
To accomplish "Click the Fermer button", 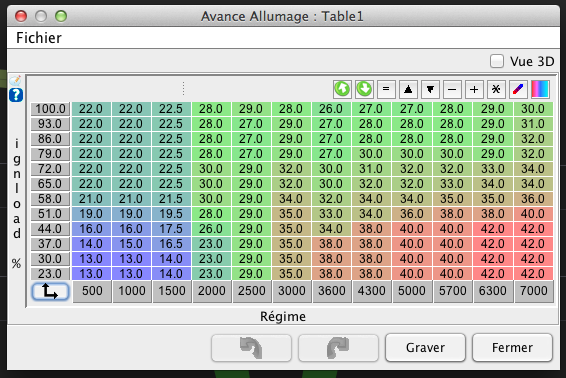I will click(x=512, y=348).
